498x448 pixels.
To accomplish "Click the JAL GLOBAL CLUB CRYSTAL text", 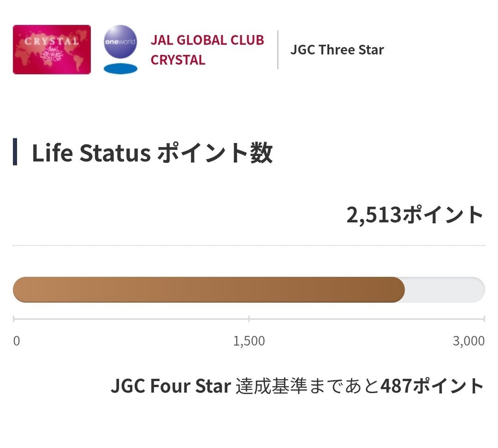I will pos(207,50).
